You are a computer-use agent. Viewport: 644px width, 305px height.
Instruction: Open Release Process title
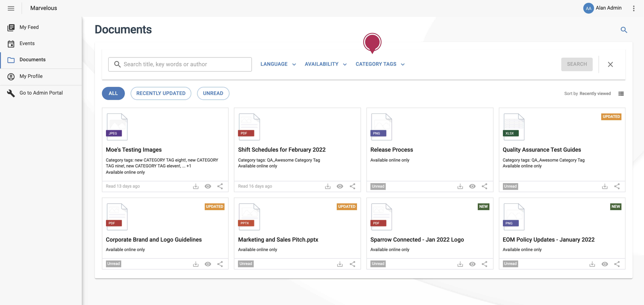(x=392, y=150)
